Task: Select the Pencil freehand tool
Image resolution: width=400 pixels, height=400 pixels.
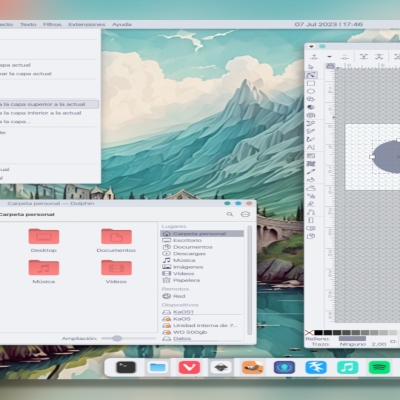Action: (311, 131)
